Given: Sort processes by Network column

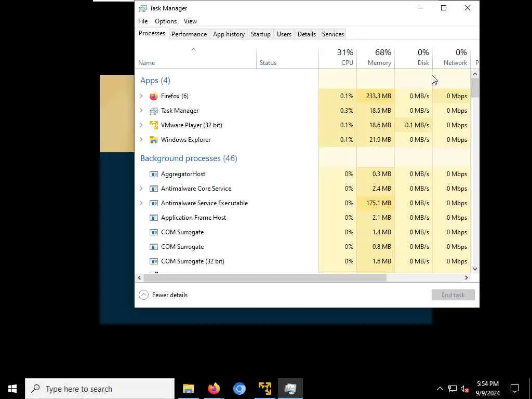Looking at the screenshot, I should 451,58.
